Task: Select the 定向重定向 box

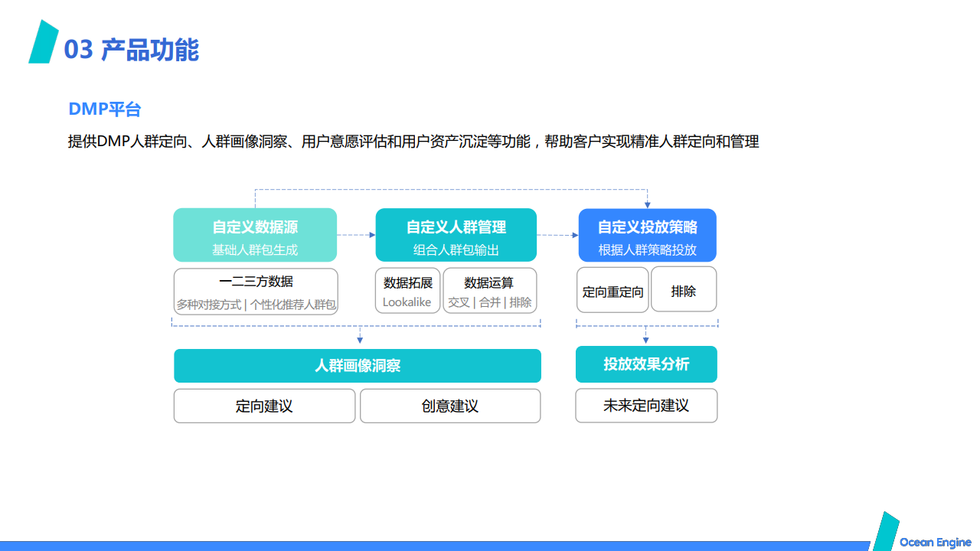Action: click(612, 290)
